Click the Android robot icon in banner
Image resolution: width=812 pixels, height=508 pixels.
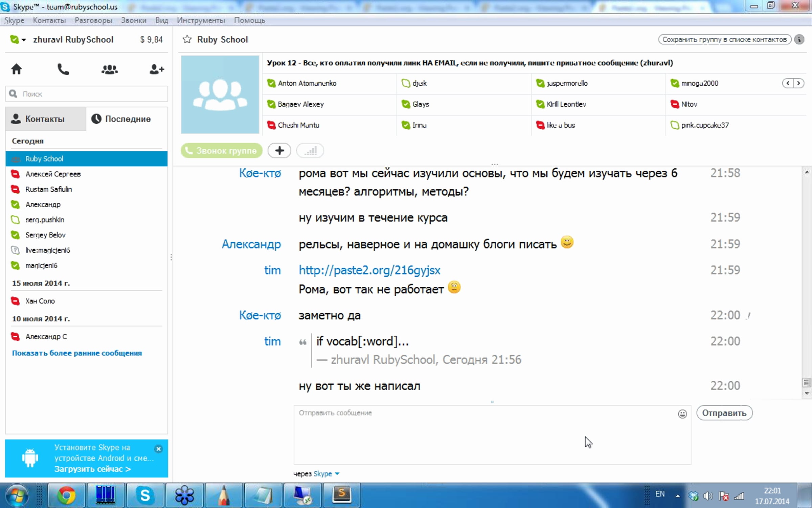(30, 458)
